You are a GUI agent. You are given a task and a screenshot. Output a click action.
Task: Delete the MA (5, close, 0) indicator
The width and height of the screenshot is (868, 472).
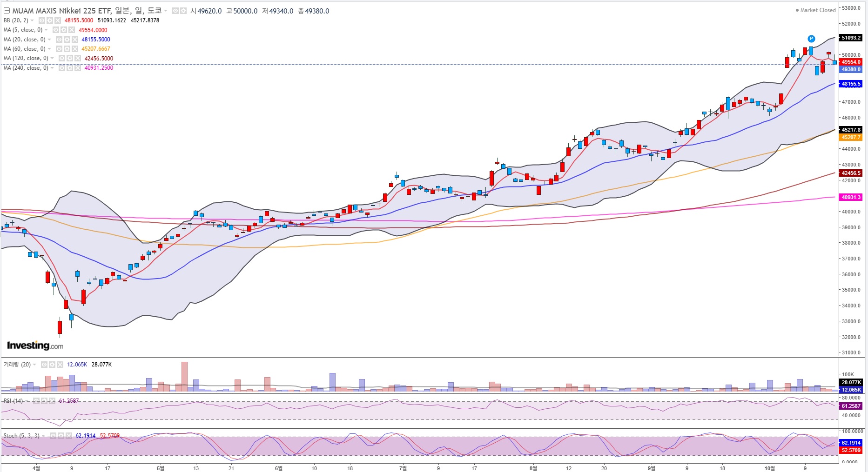point(71,30)
